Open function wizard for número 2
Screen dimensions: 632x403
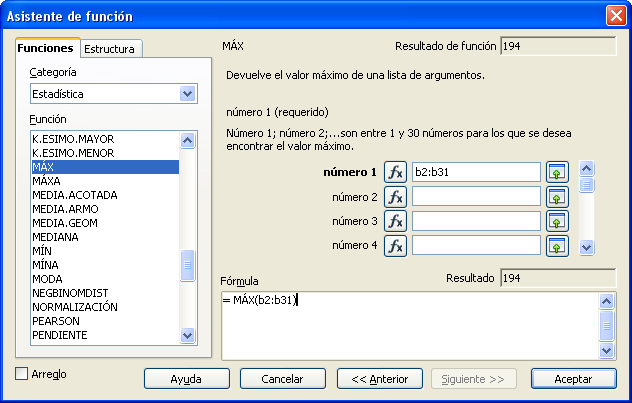pyautogui.click(x=395, y=196)
